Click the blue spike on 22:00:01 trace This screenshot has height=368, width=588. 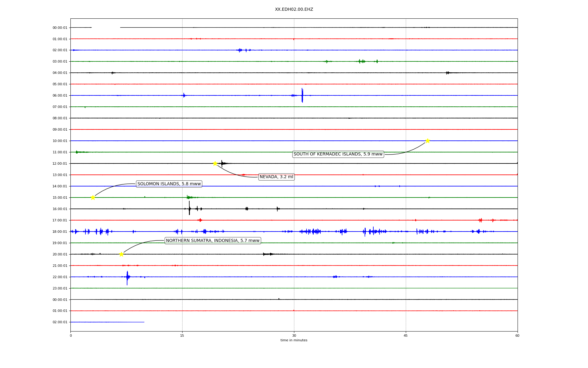[127, 277]
